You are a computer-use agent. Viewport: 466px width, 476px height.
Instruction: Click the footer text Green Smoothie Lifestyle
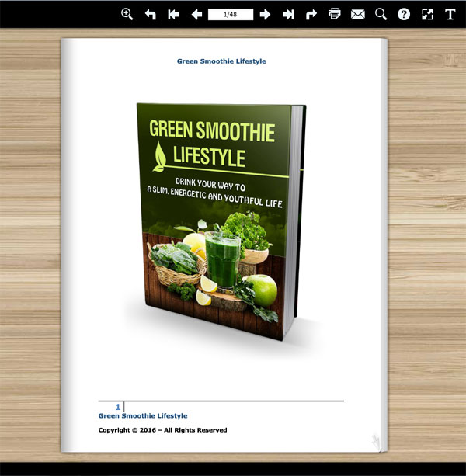coord(143,416)
